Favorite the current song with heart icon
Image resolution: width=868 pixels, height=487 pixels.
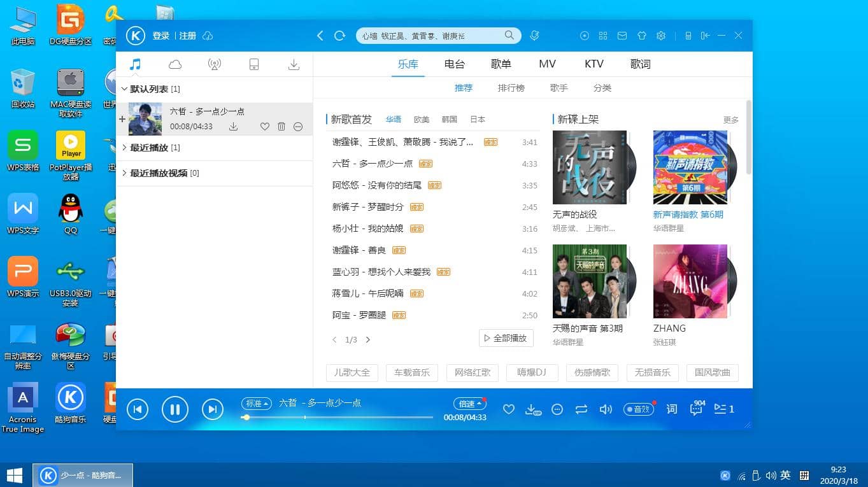tap(508, 409)
